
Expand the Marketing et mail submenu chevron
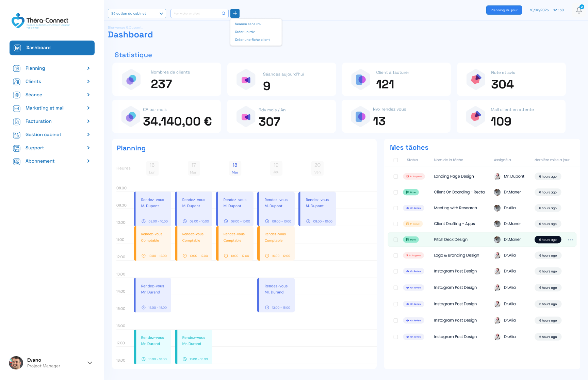[x=88, y=108]
